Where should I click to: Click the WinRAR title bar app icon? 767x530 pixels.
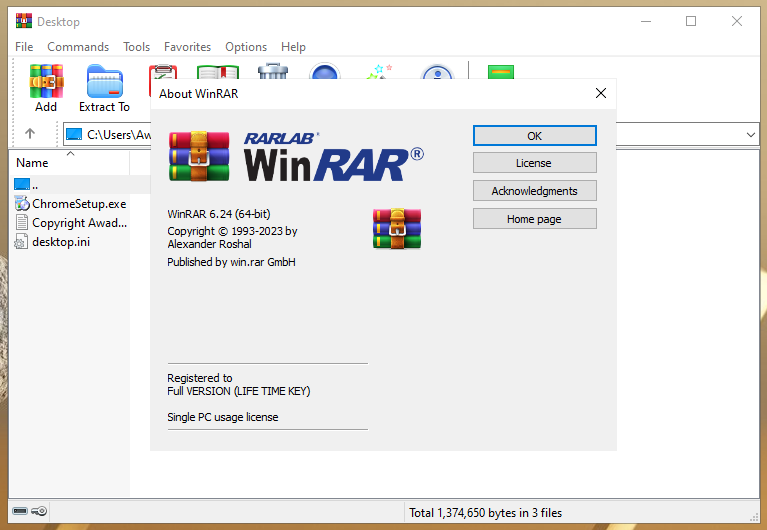(x=23, y=21)
